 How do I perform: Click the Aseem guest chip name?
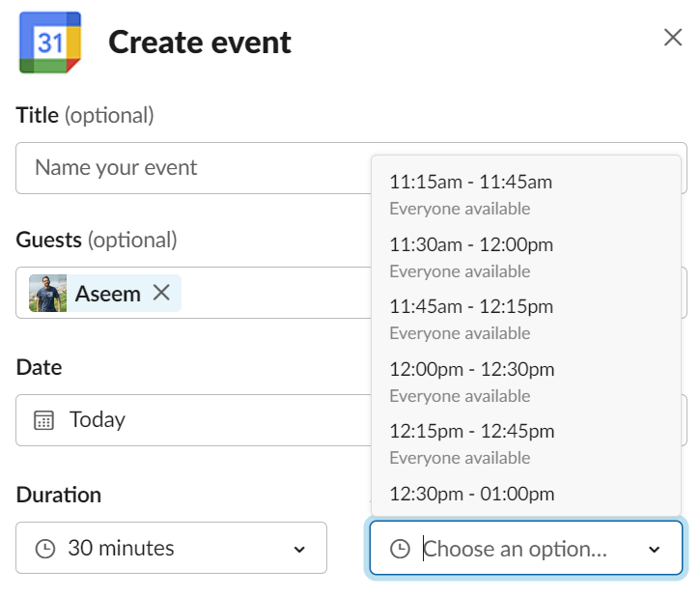(x=108, y=293)
